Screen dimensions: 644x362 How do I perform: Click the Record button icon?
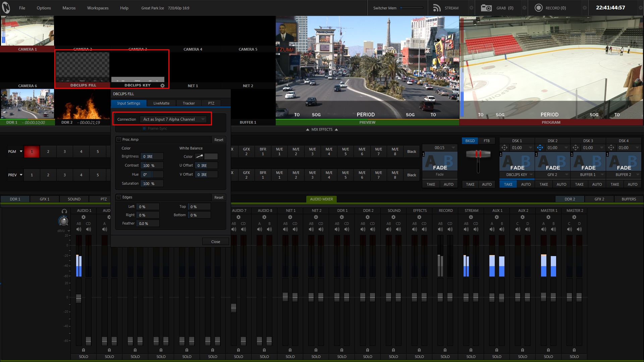pyautogui.click(x=538, y=8)
